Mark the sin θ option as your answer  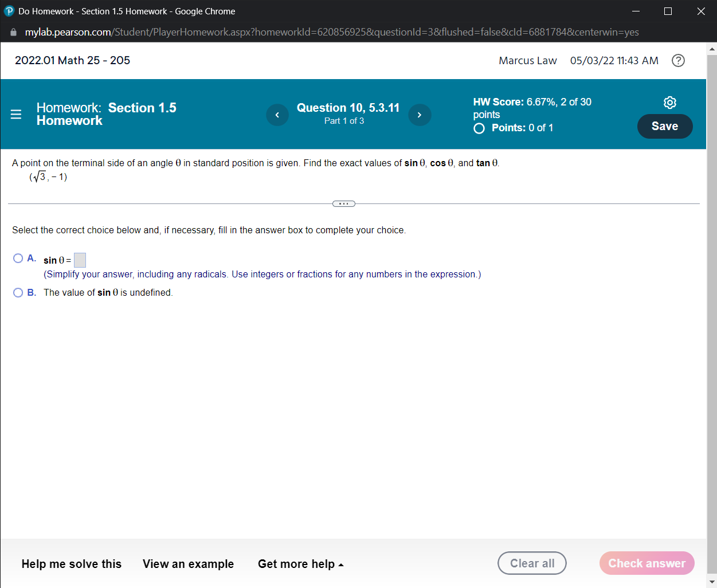point(18,258)
